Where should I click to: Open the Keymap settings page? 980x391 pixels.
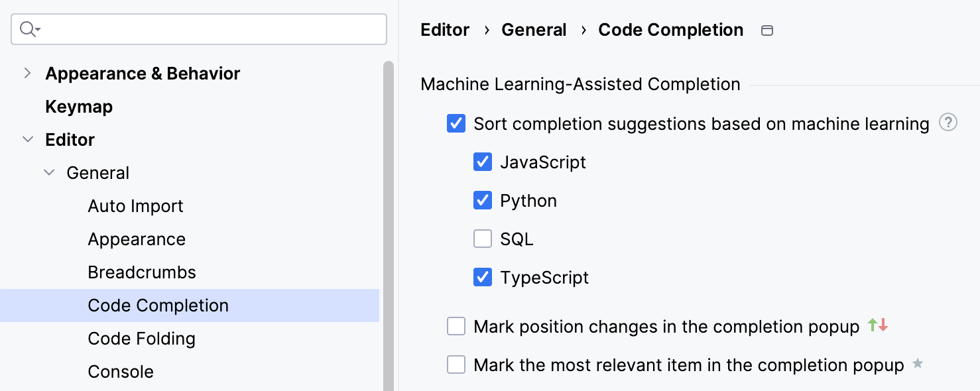79,107
